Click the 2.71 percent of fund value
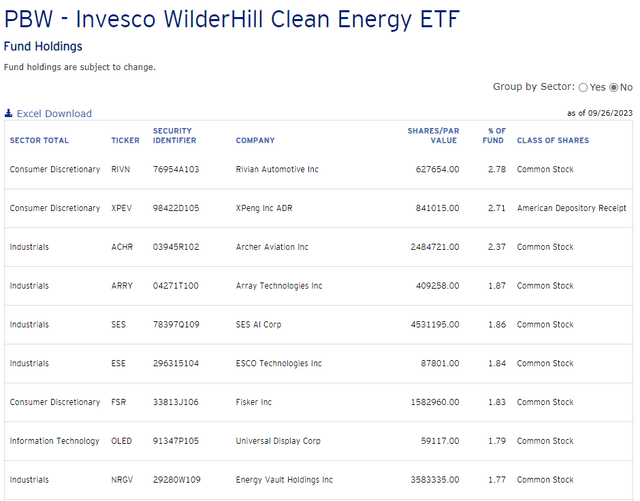 coord(497,208)
